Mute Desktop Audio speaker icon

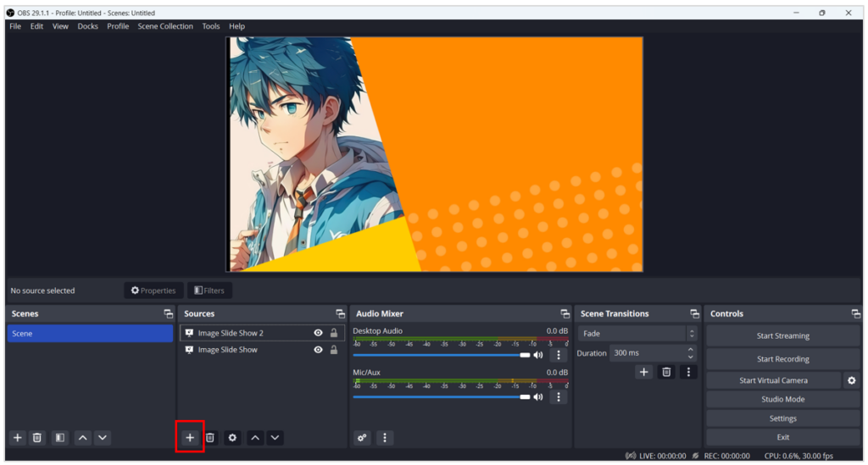[537, 355]
